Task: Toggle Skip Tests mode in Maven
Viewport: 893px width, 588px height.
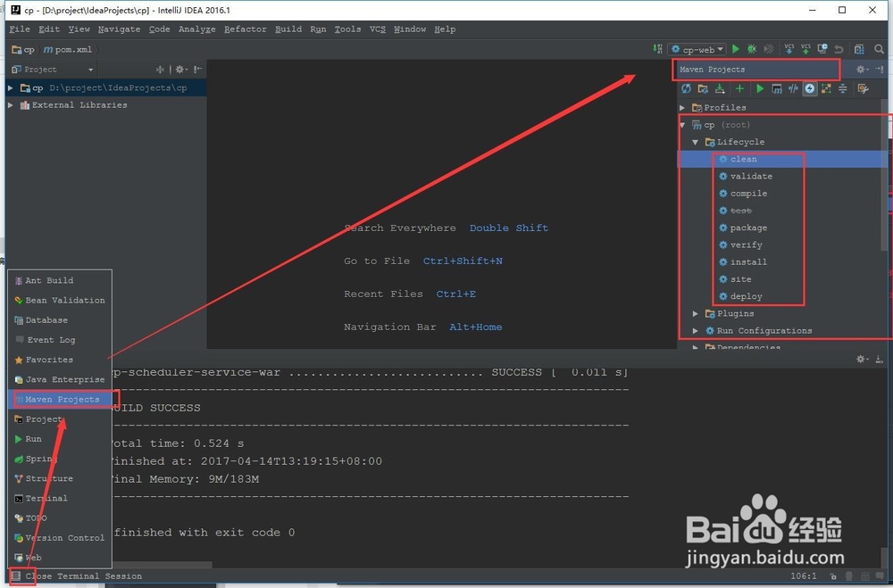Action: tap(809, 88)
